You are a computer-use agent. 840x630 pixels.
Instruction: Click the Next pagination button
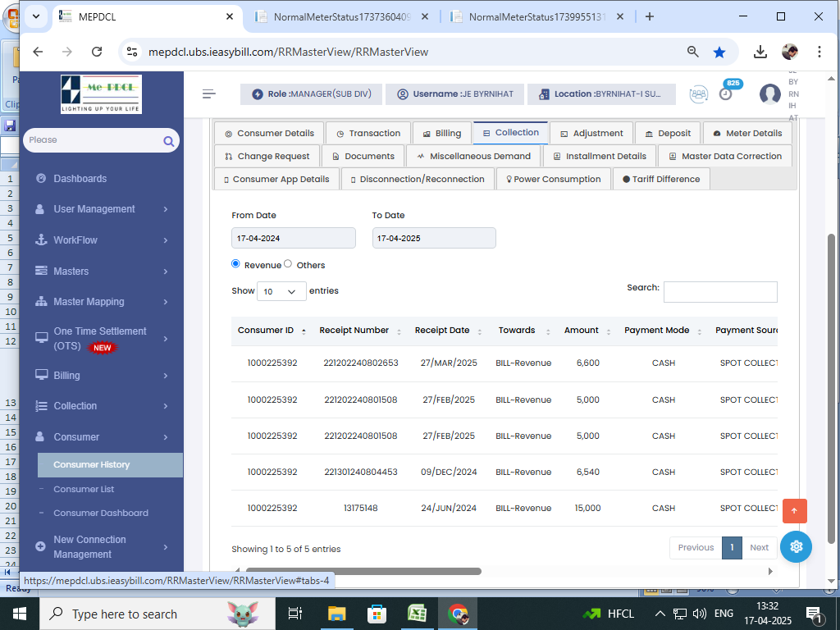click(759, 547)
